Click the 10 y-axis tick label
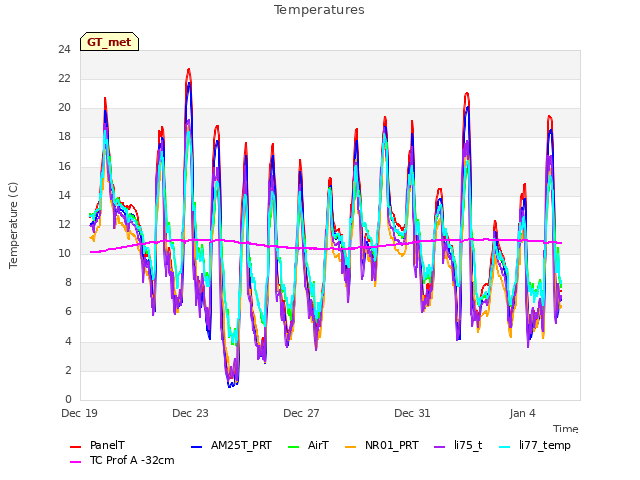The image size is (640, 480). (x=64, y=253)
